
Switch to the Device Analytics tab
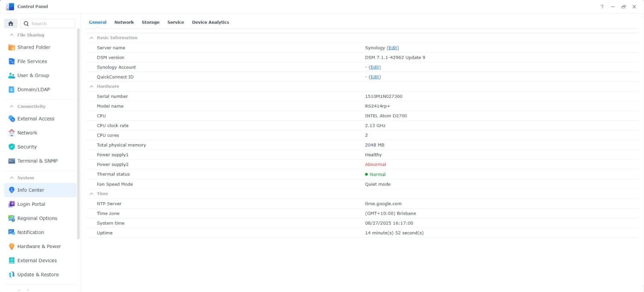[x=210, y=23]
